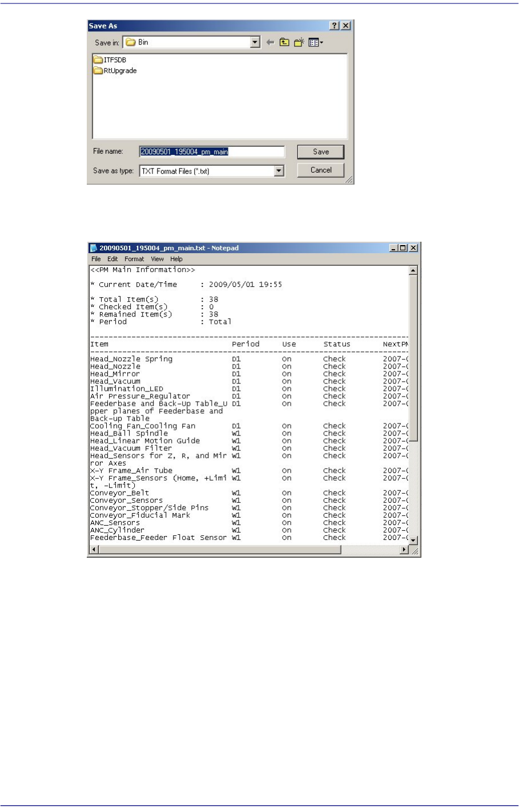Open Notepad Format menu
Screen dimensions: 519x812
(134, 259)
